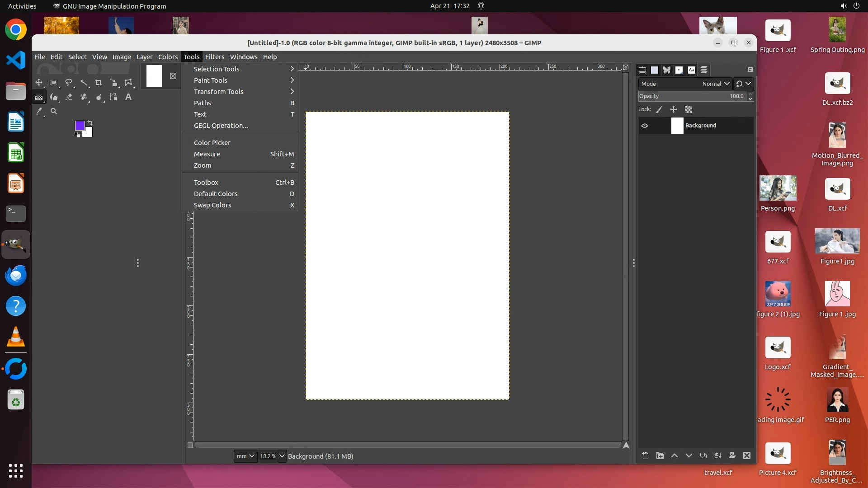The width and height of the screenshot is (868, 488).
Task: Select the Crop tool in toolbox
Action: pos(99,83)
